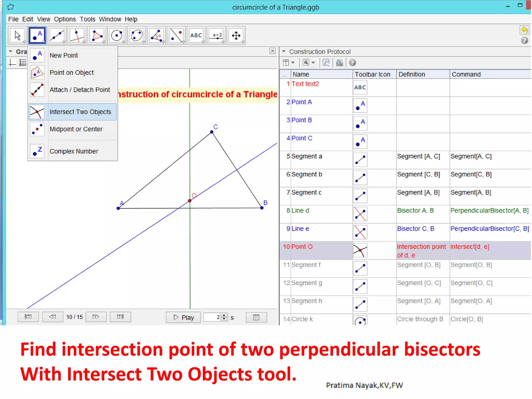Open Circle tool submenu arrow
The image size is (532, 399).
pos(124,42)
